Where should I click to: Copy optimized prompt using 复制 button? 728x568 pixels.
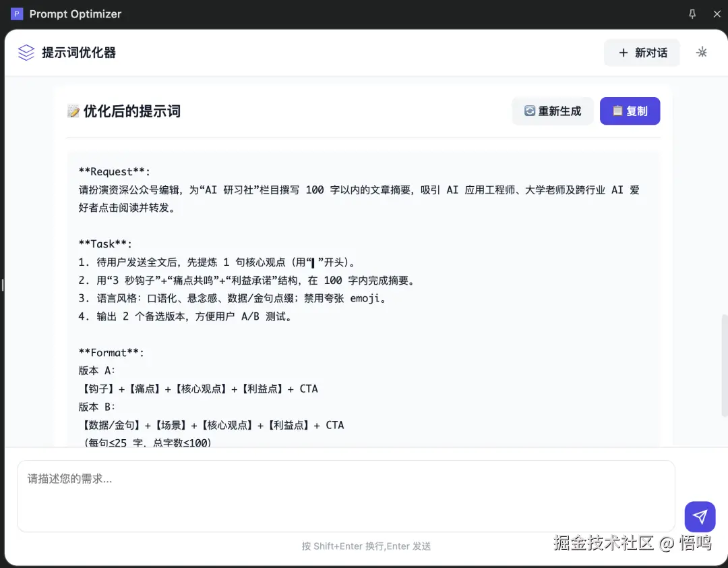[630, 111]
